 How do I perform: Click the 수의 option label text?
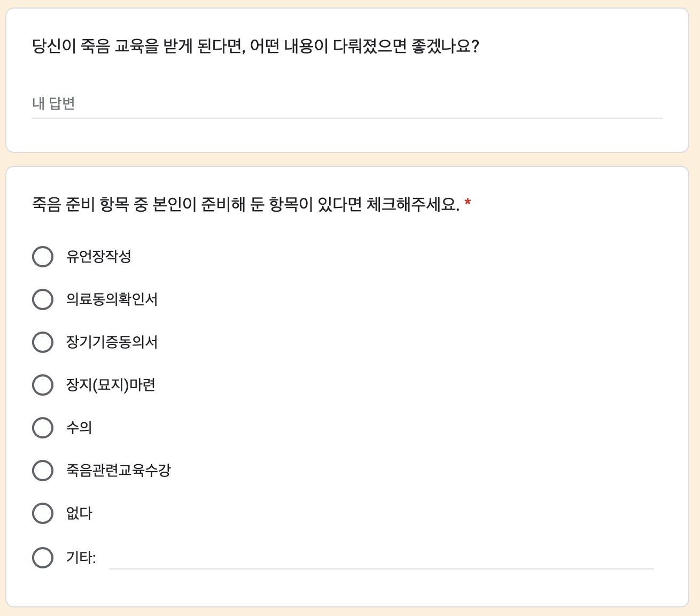pyautogui.click(x=79, y=428)
